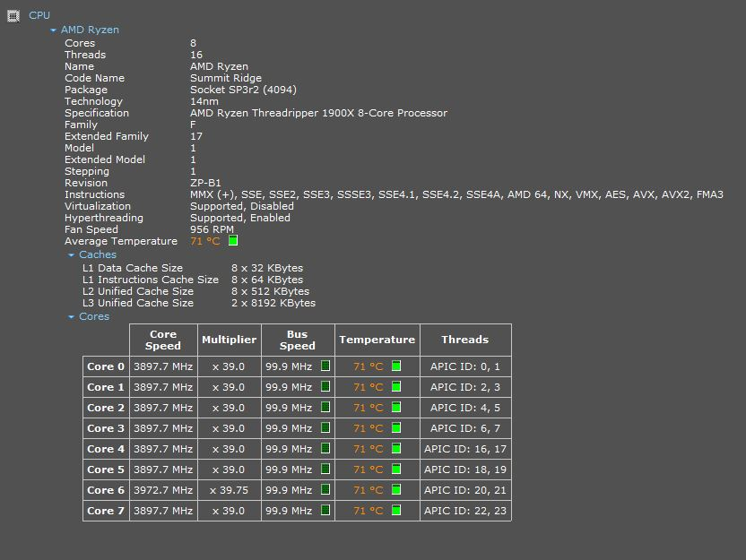Select the Instructions list starting with MMX
The image size is (746, 560).
[x=456, y=194]
